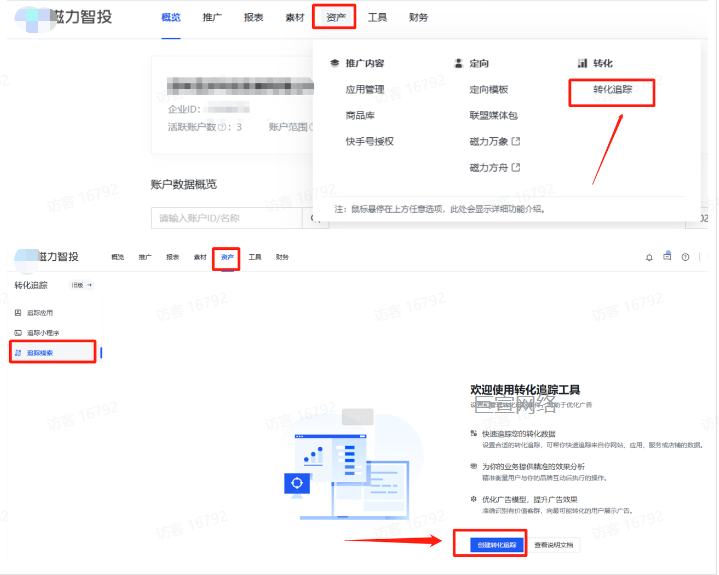The height and width of the screenshot is (575, 719).
Task: Select 应用管理 in the 资产 dropdown menu
Action: (x=365, y=89)
